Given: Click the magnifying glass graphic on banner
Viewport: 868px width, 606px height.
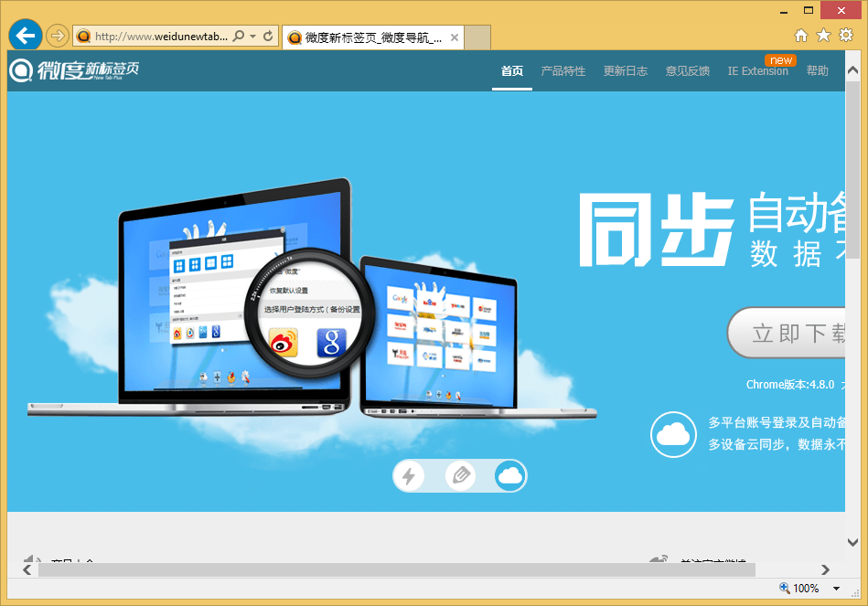Looking at the screenshot, I should [x=310, y=314].
